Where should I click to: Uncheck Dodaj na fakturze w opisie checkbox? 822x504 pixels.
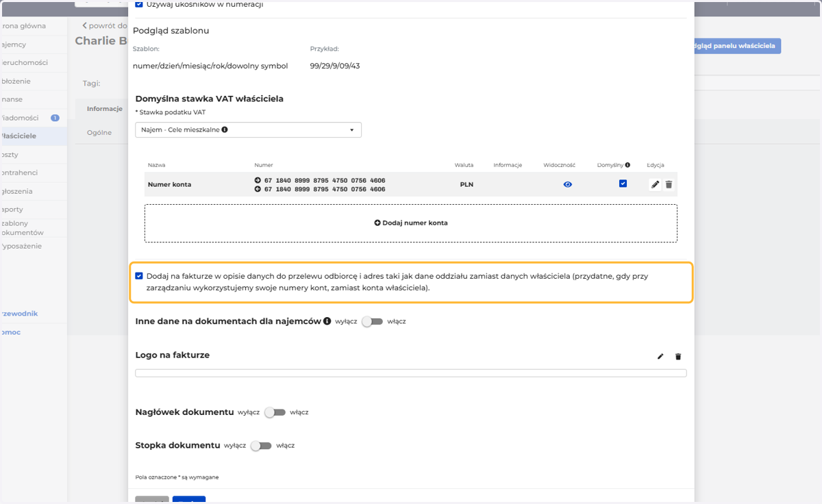139,276
